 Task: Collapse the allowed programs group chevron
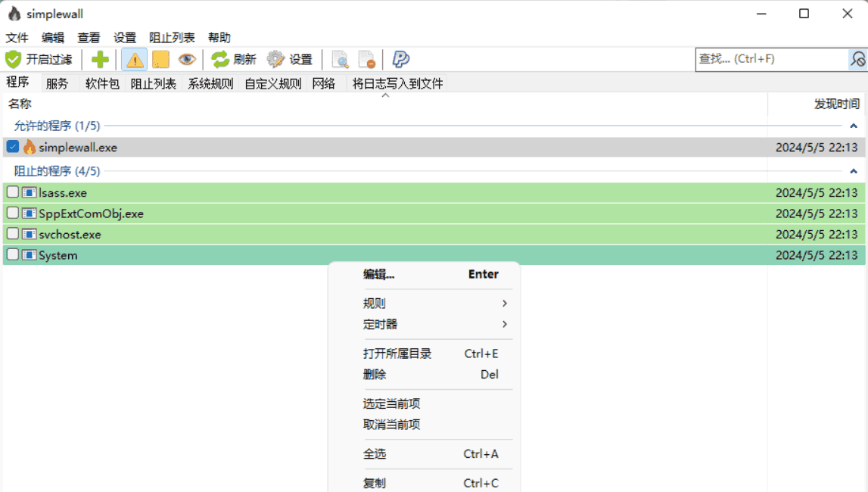tap(854, 126)
